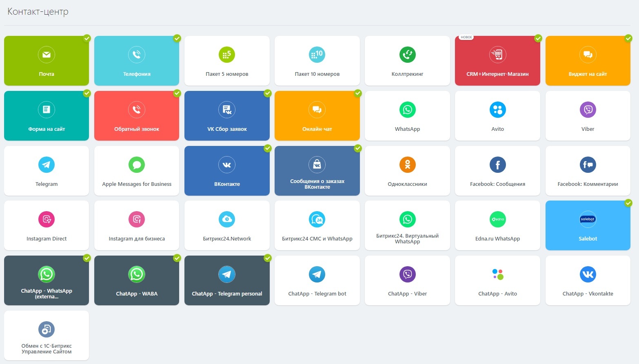
Task: Open Битрикс24. Виртуальный WhatsApp tile
Action: 407,225
